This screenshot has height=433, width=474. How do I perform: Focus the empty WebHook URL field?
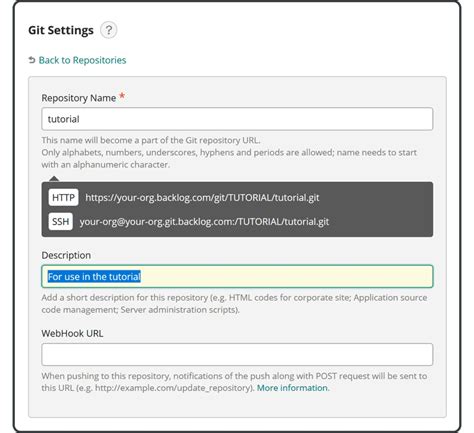(x=237, y=355)
